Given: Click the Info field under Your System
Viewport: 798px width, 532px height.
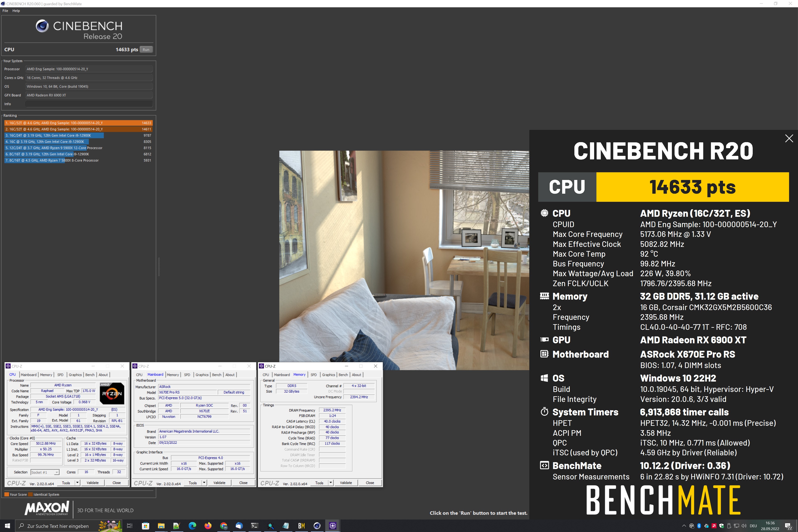Looking at the screenshot, I should click(89, 104).
